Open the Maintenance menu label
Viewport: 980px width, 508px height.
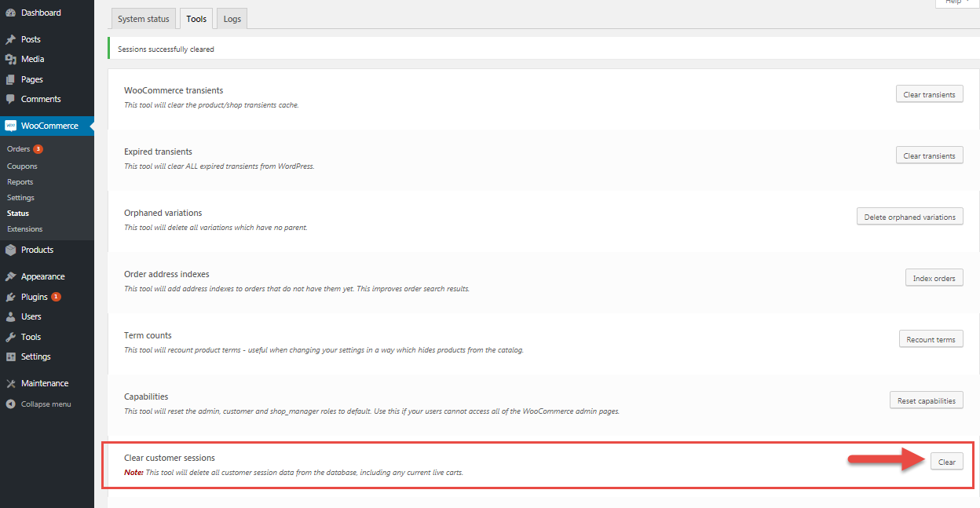pos(45,383)
